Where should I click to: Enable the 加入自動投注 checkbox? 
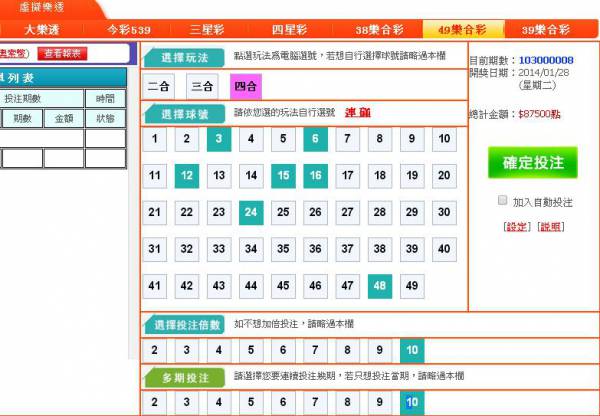[x=503, y=201]
